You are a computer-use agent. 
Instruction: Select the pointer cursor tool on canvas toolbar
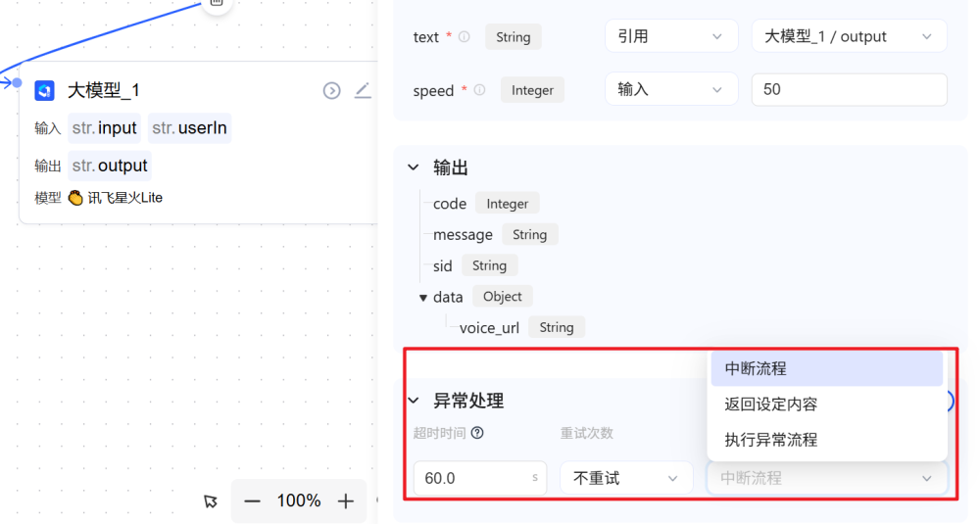tap(211, 501)
